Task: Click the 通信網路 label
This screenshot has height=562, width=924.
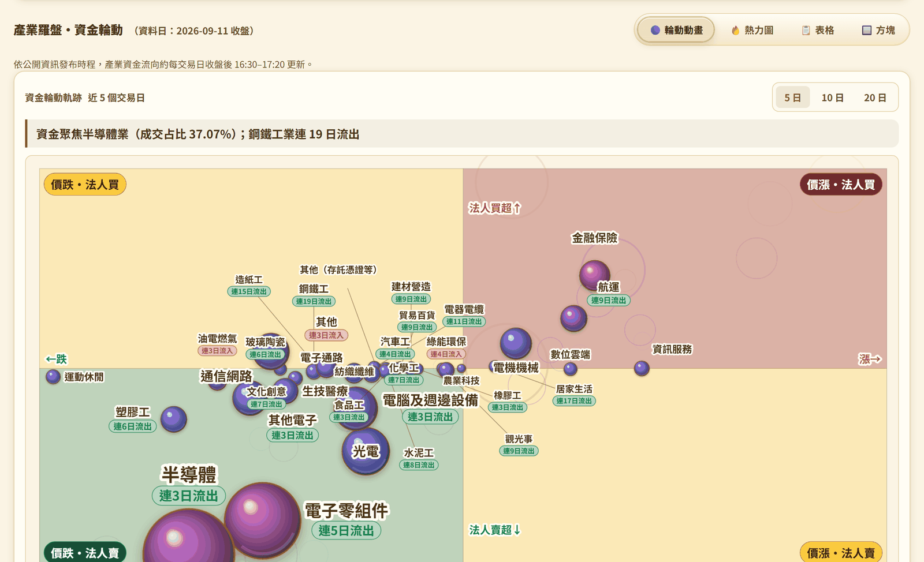Action: click(x=226, y=376)
